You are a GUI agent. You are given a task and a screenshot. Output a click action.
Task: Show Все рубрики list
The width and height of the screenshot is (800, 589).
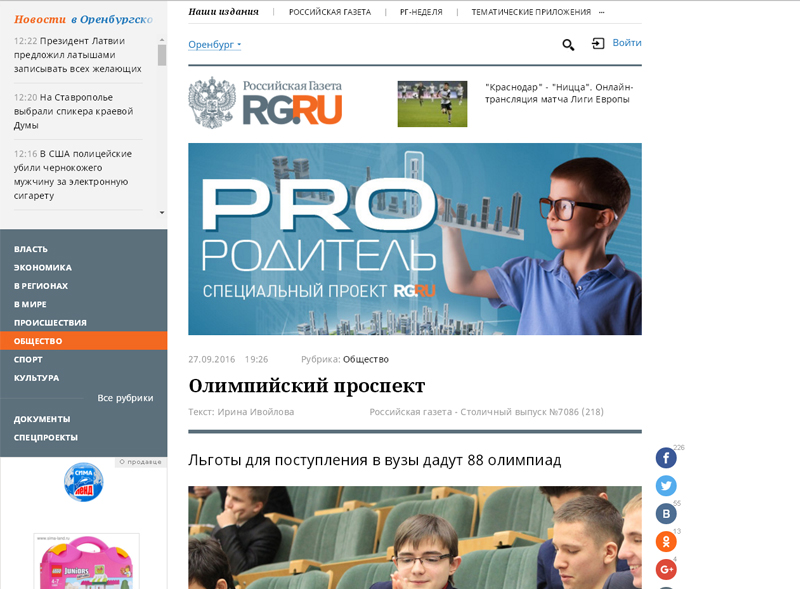click(126, 398)
